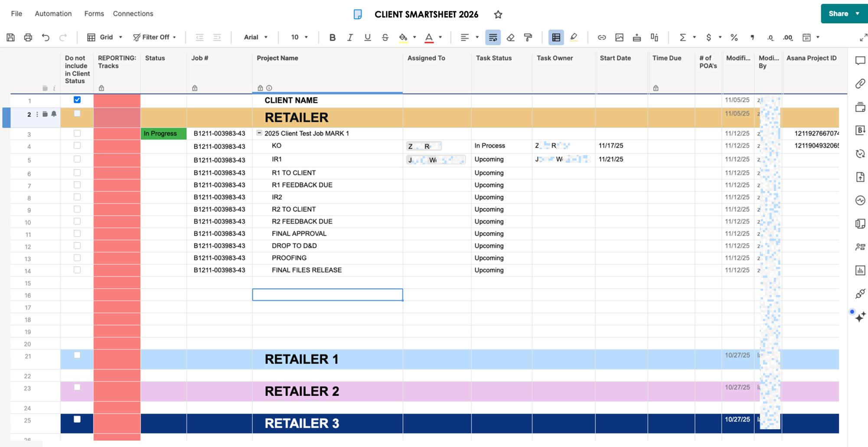Click the Format Painter icon
The width and height of the screenshot is (868, 447).
pyautogui.click(x=528, y=37)
